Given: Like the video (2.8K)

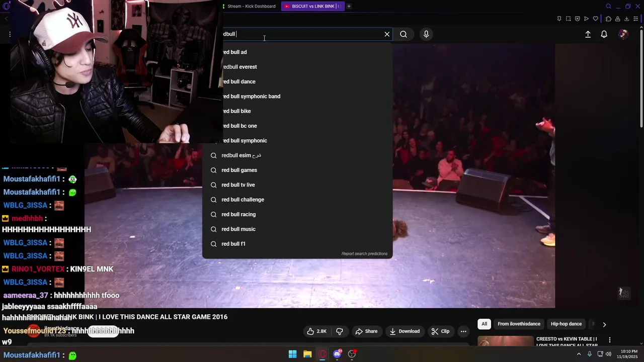Looking at the screenshot, I should point(317,331).
